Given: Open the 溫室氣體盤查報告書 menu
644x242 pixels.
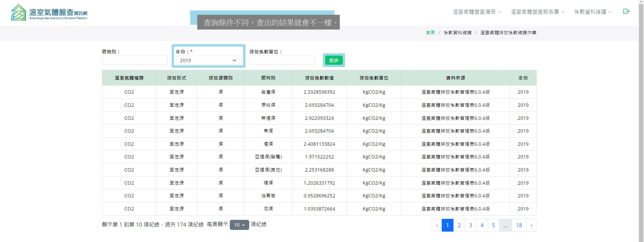Looking at the screenshot, I should 537,12.
